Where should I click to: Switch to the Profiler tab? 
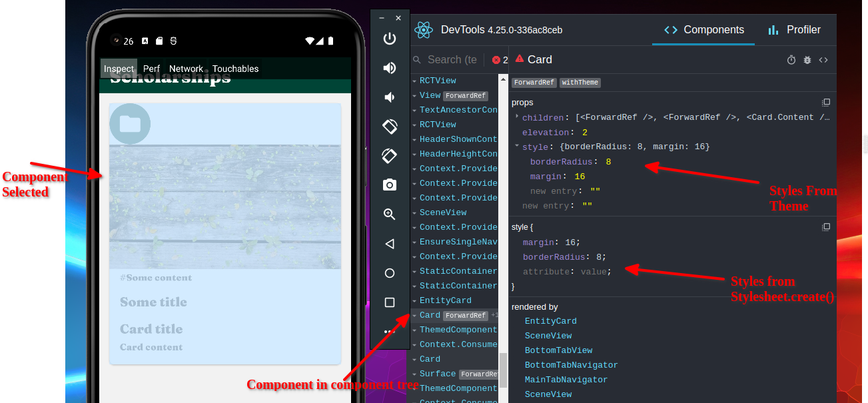794,30
